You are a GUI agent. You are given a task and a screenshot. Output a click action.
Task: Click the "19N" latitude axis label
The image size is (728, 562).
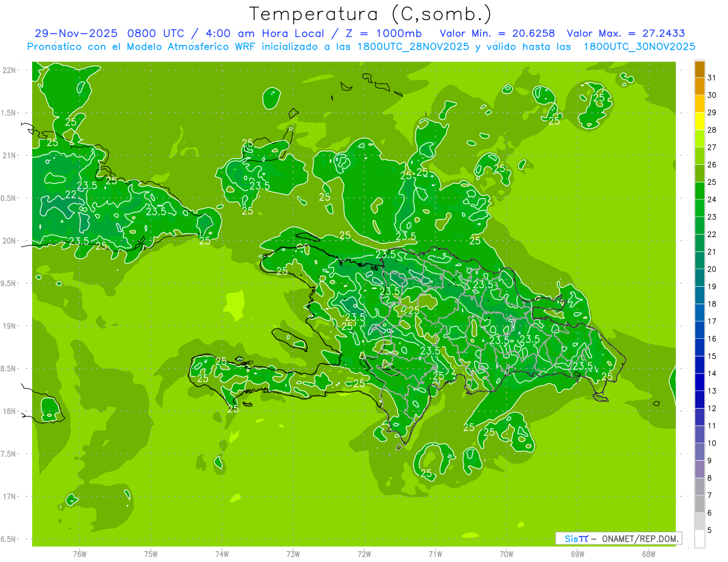[10, 326]
